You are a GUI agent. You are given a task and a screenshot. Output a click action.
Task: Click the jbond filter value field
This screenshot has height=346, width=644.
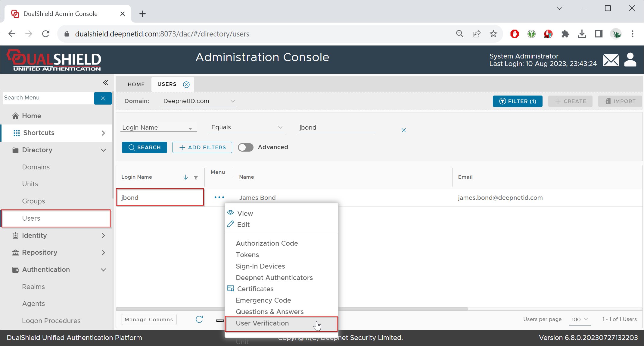click(x=336, y=127)
